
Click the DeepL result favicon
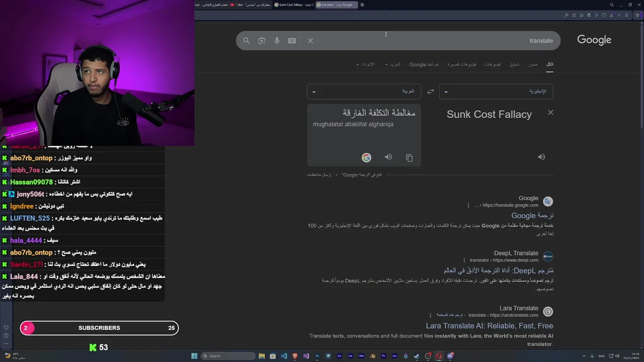click(x=548, y=256)
